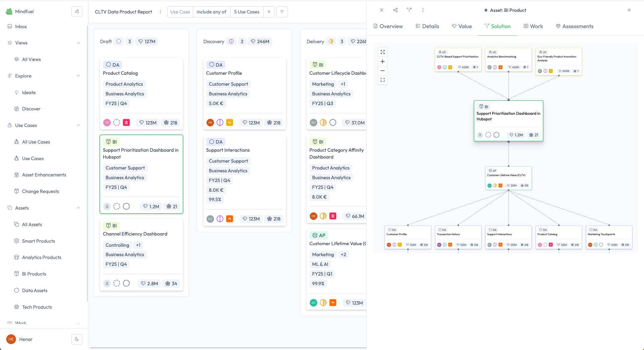
Task: Remove the Use Case filter
Action: coord(269,12)
